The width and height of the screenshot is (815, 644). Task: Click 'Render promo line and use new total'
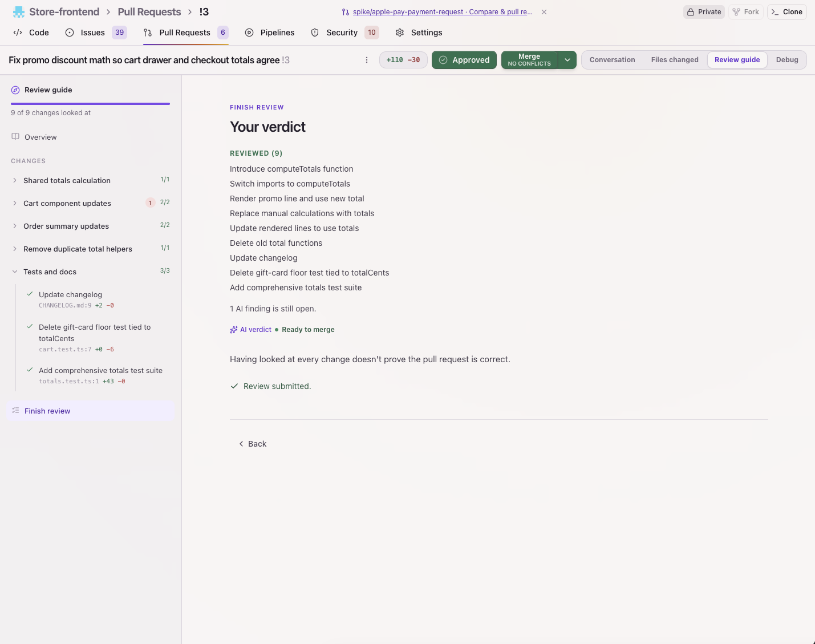[x=297, y=199]
